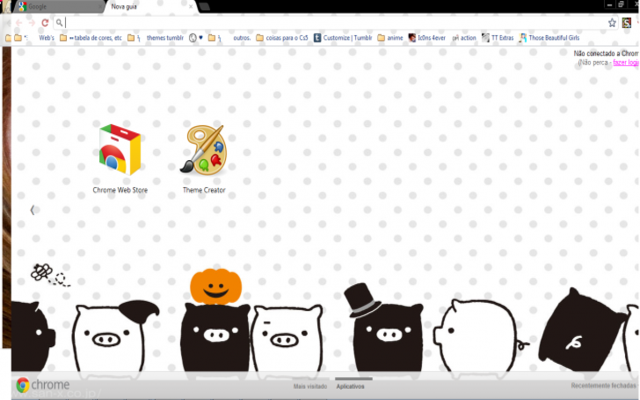Open the Chrome Web Store app
Image resolution: width=640 pixels, height=400 pixels.
click(x=120, y=158)
